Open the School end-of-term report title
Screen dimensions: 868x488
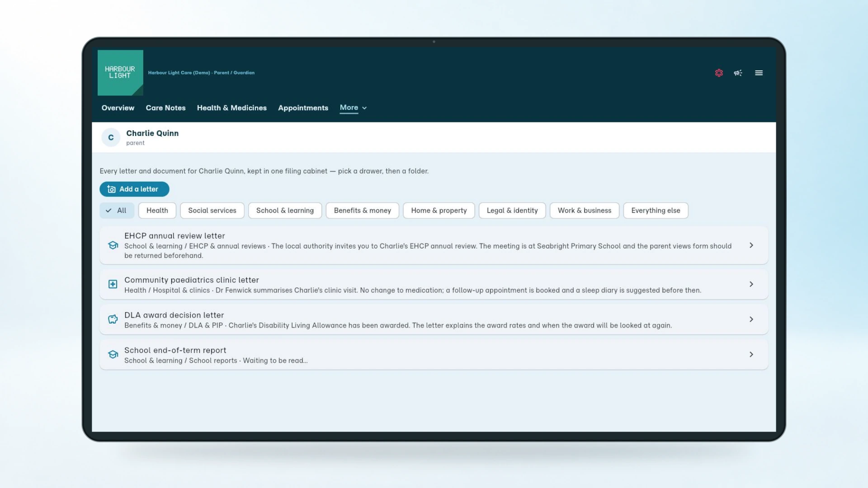175,351
